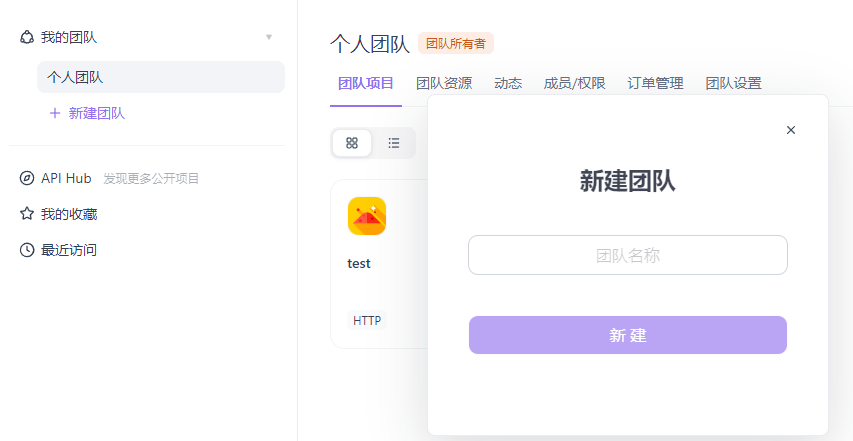The height and width of the screenshot is (441, 853).
Task: Select the list view toggle icon
Action: pyautogui.click(x=394, y=143)
